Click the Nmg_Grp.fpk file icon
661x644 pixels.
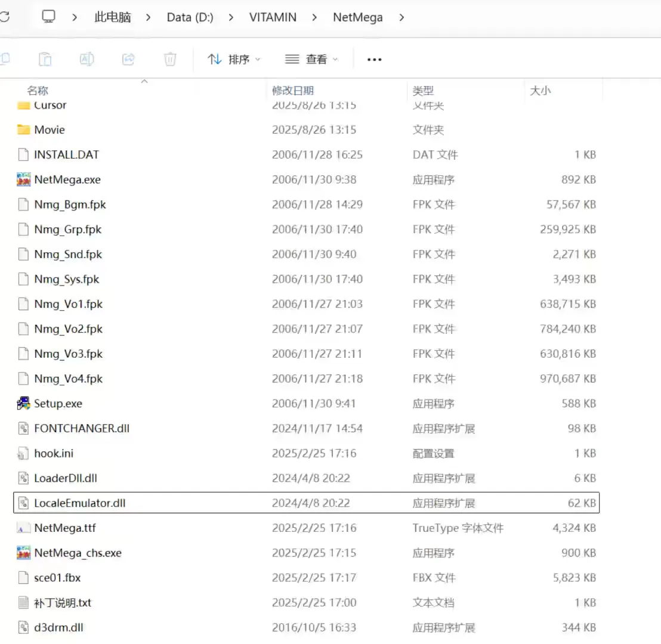coord(24,230)
